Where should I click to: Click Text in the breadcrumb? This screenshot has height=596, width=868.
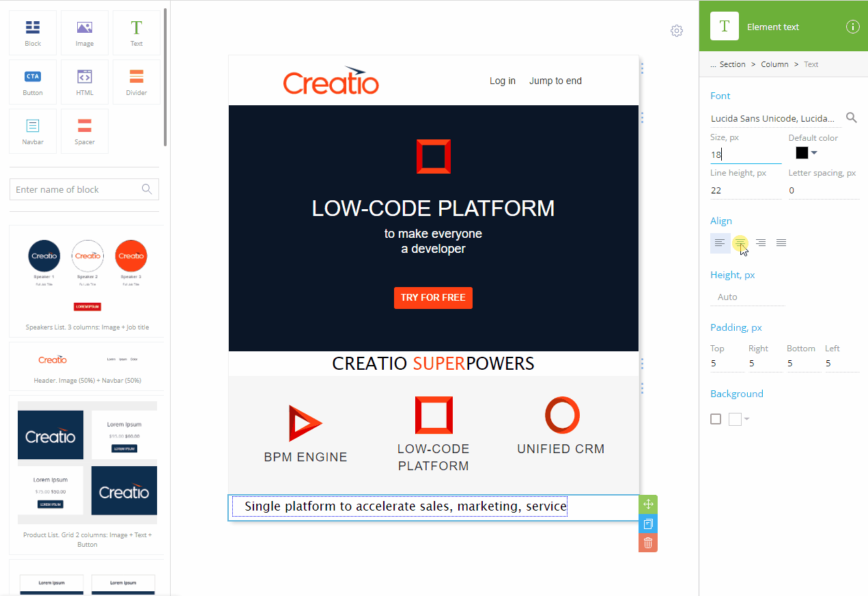point(811,64)
